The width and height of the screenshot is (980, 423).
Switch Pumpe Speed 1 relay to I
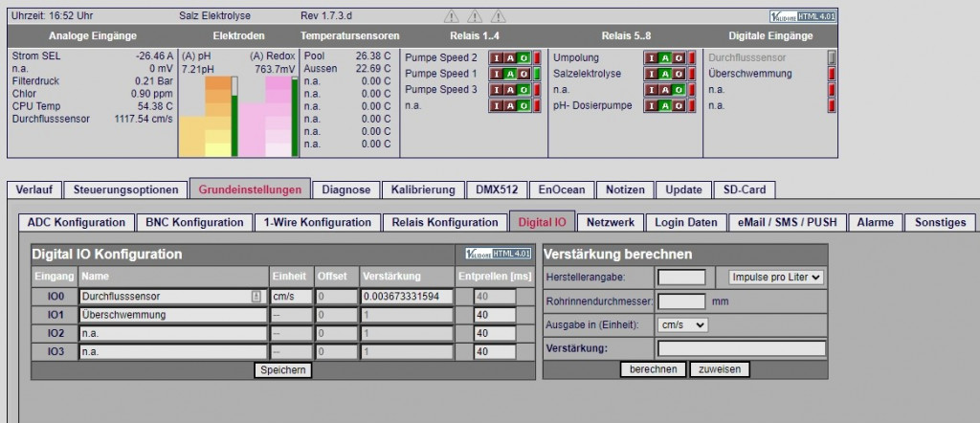497,74
